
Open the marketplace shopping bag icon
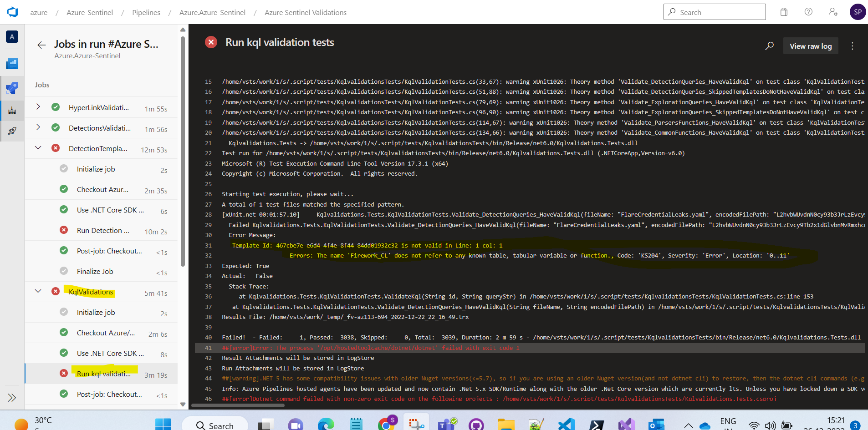(x=784, y=12)
